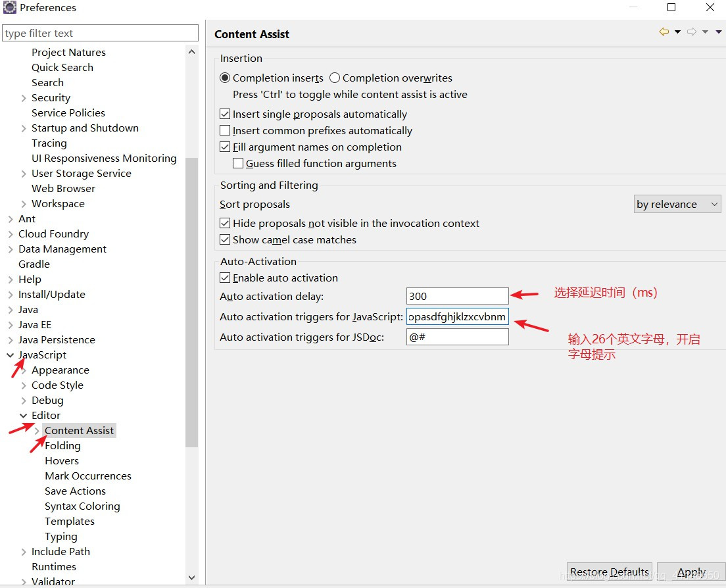Select Mark Occurrences preference page

click(88, 476)
